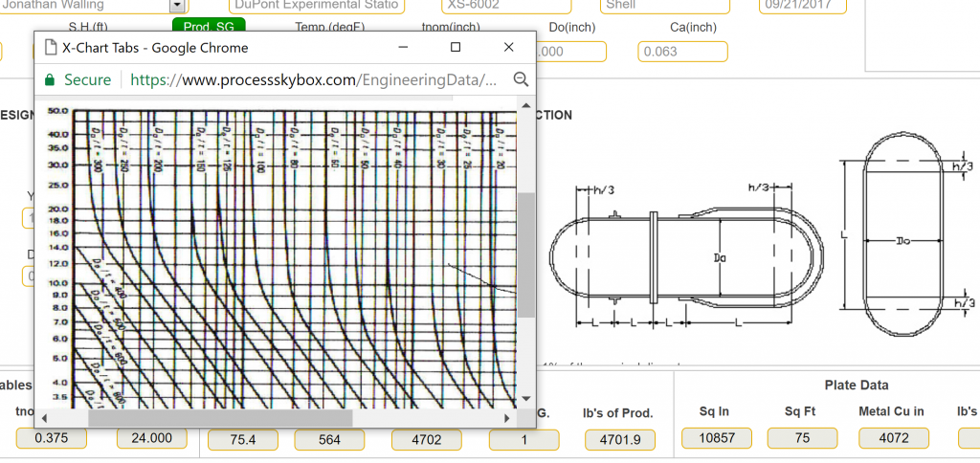
Task: Click the field showing value 1
Action: (x=523, y=439)
